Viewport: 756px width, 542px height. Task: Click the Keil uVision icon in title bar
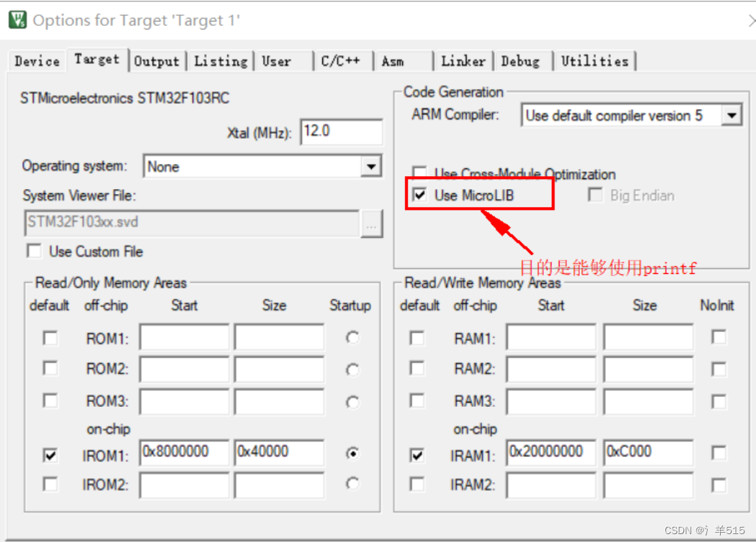[18, 19]
